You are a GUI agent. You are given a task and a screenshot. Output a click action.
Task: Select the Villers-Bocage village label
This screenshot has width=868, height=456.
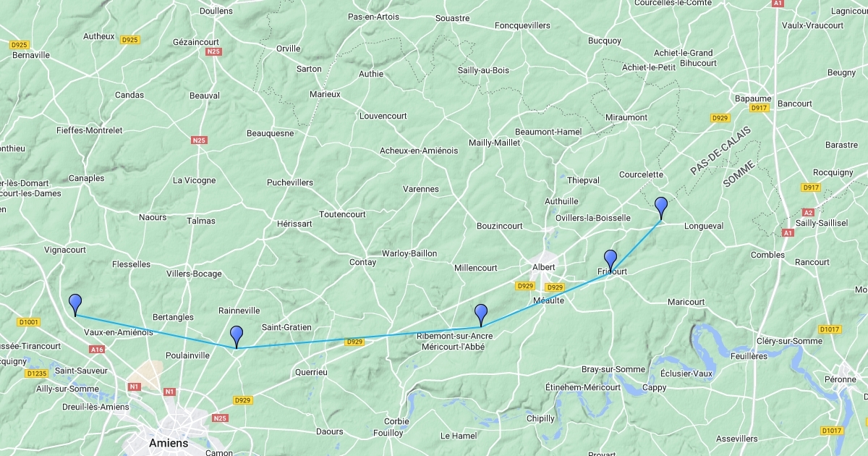[x=194, y=274]
